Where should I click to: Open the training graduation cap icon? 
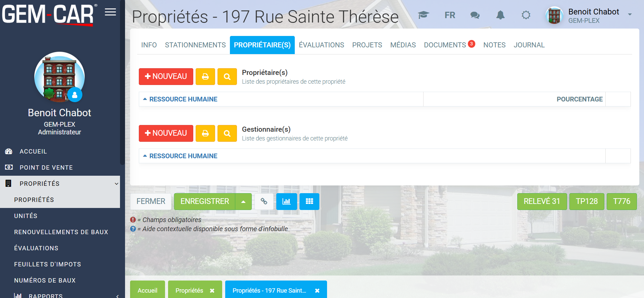(424, 15)
